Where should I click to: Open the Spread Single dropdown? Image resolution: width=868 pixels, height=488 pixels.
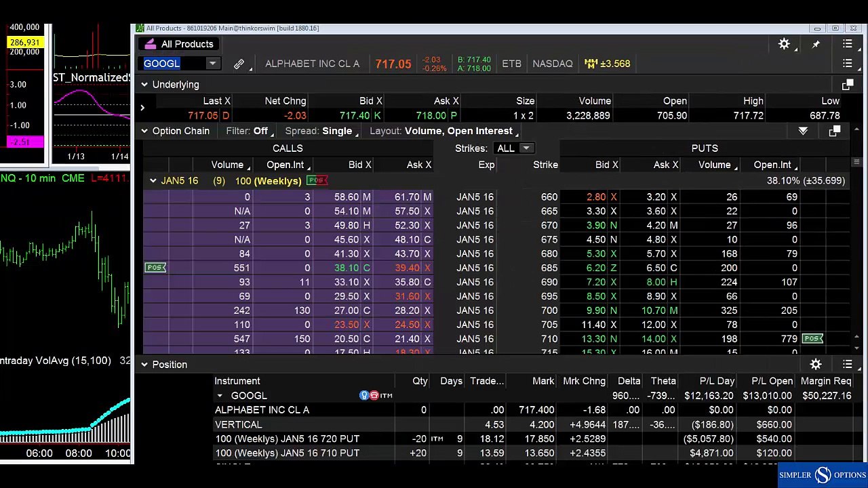322,131
